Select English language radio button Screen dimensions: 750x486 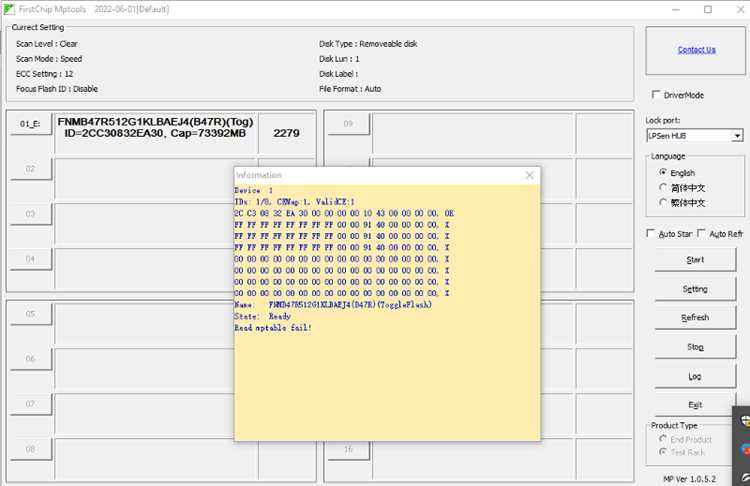(663, 172)
